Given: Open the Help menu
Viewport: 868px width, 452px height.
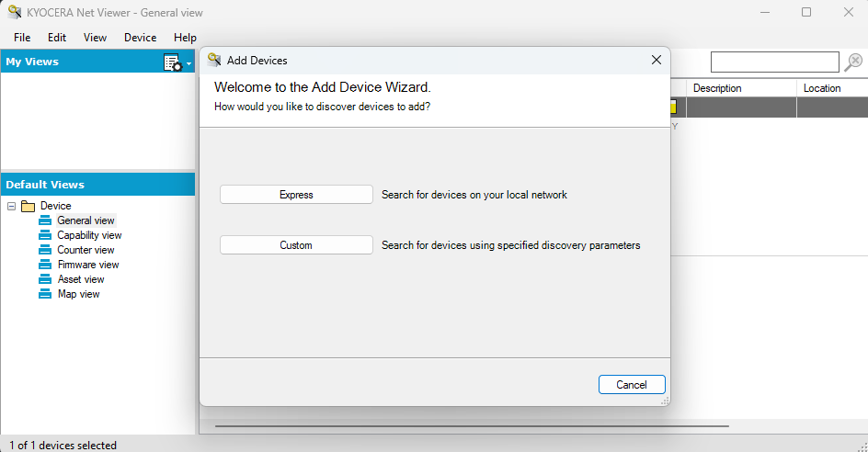Looking at the screenshot, I should [x=185, y=38].
